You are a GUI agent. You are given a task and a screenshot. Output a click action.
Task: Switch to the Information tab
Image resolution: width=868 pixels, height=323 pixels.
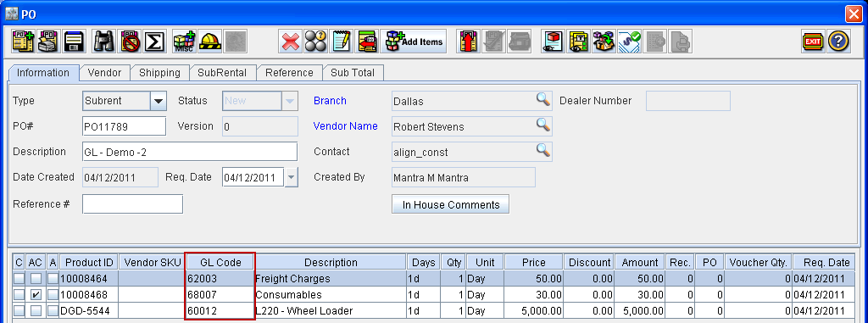[43, 73]
